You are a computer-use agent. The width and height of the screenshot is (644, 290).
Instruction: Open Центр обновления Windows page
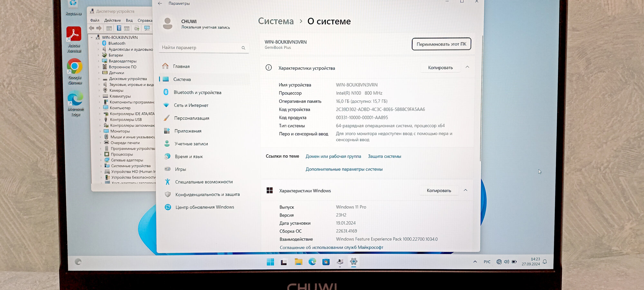coord(206,207)
